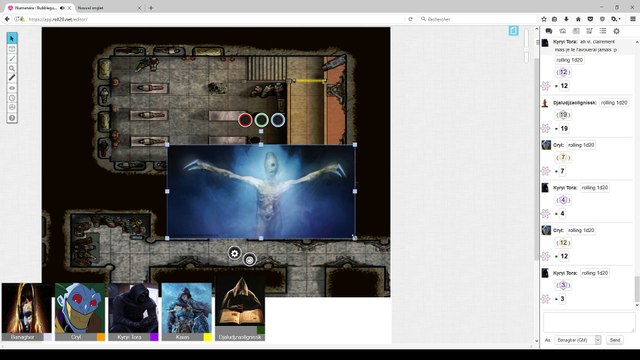Activate the magnifier Zoom tool
This screenshot has width=640, height=360.
click(x=12, y=68)
